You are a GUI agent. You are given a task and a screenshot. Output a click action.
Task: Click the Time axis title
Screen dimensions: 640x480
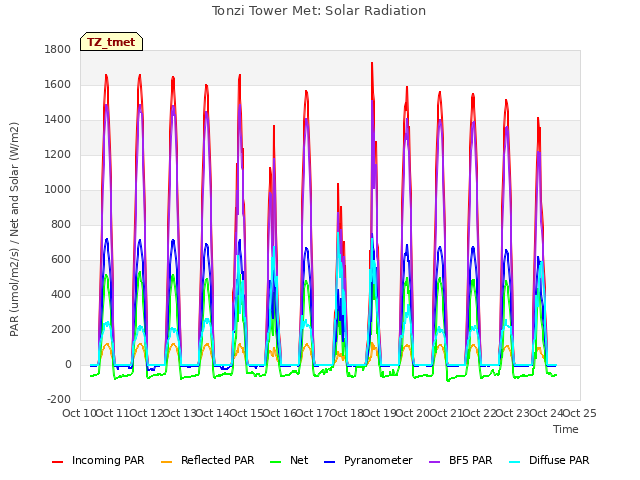[566, 429]
